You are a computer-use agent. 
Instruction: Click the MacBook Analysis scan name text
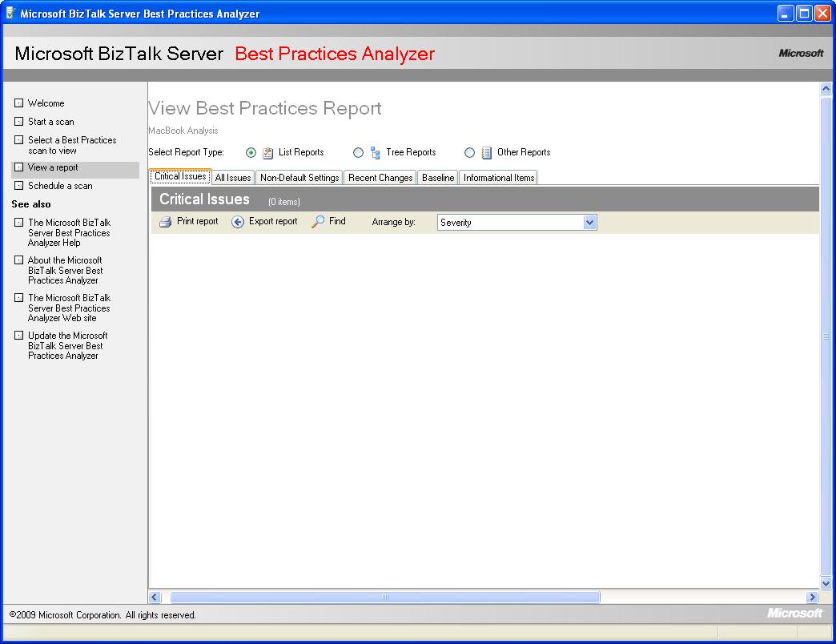point(183,131)
